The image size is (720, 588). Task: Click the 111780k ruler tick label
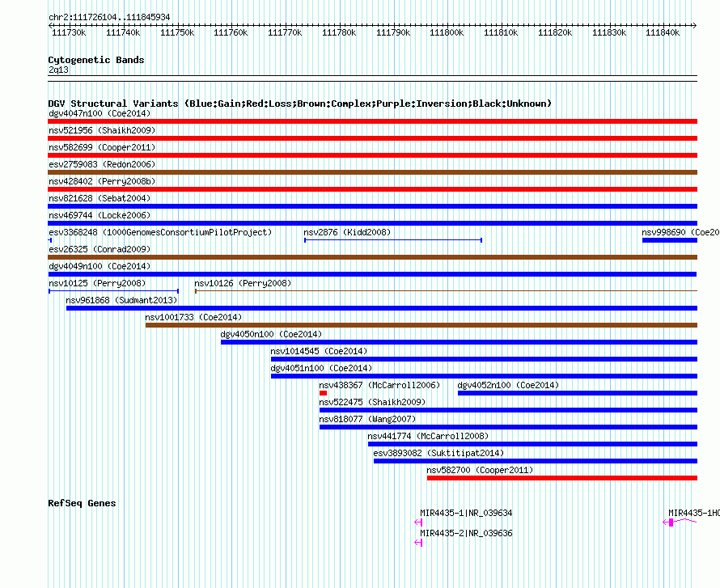339,32
